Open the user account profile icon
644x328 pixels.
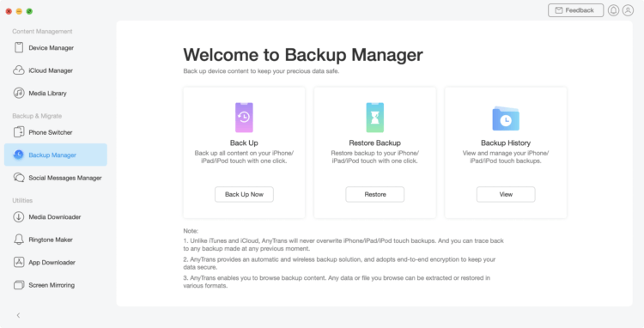pyautogui.click(x=628, y=10)
